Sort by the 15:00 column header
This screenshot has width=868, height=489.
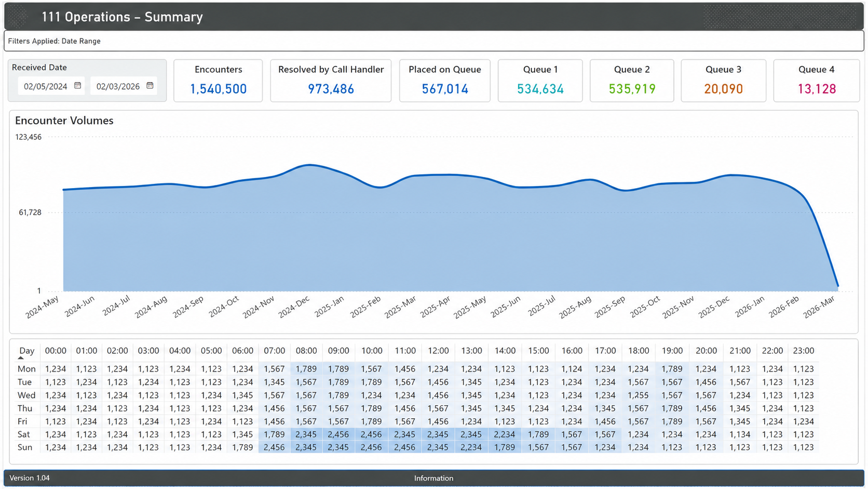[538, 351]
